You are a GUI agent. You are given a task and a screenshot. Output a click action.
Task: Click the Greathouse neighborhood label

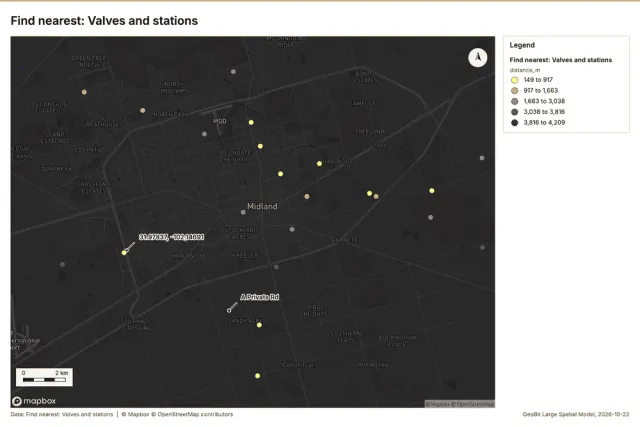(101, 124)
